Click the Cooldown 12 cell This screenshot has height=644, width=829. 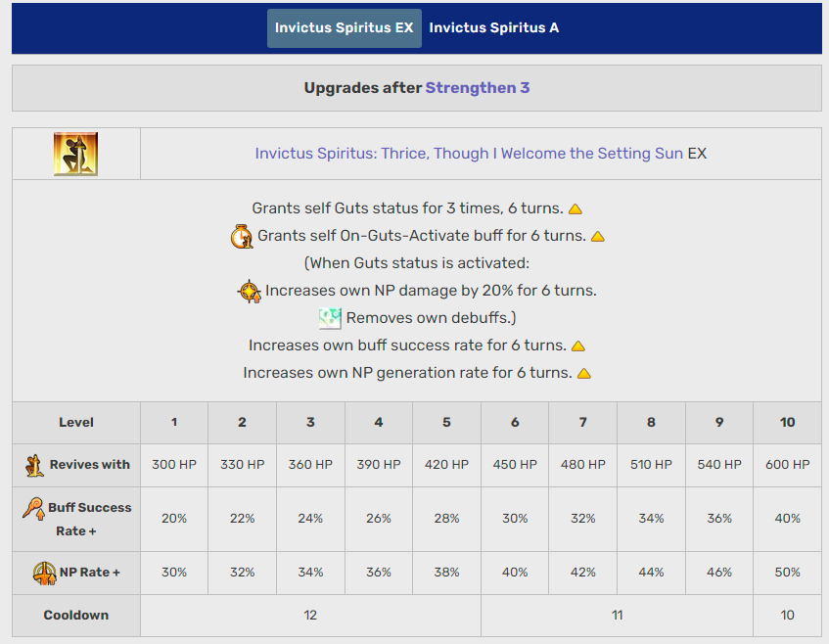click(x=310, y=616)
